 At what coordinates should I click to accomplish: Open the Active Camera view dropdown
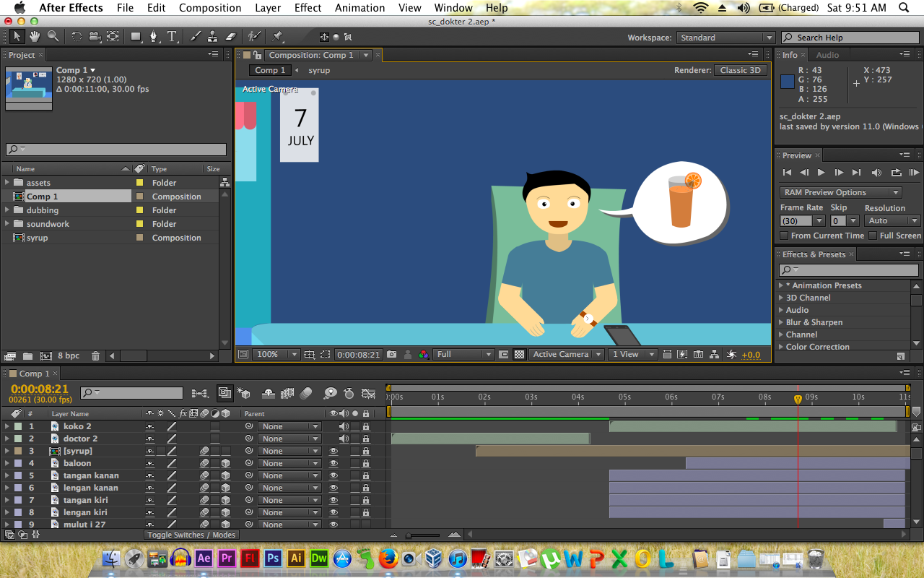566,355
